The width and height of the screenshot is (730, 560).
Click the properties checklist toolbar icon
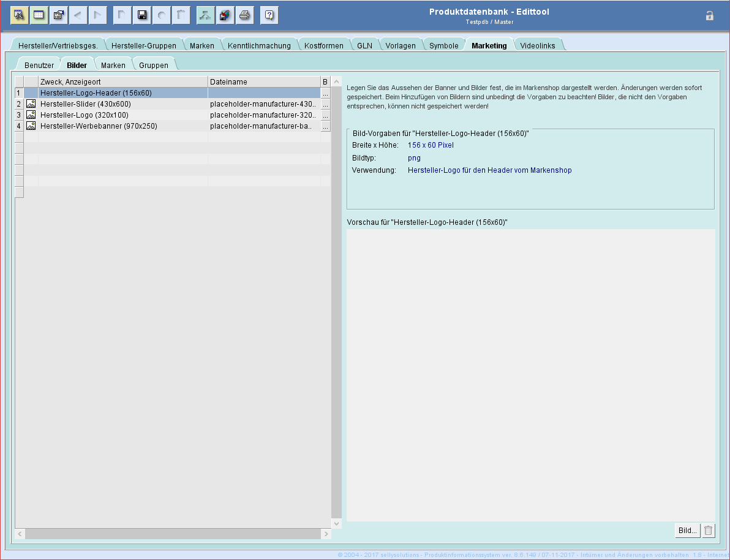tap(59, 15)
